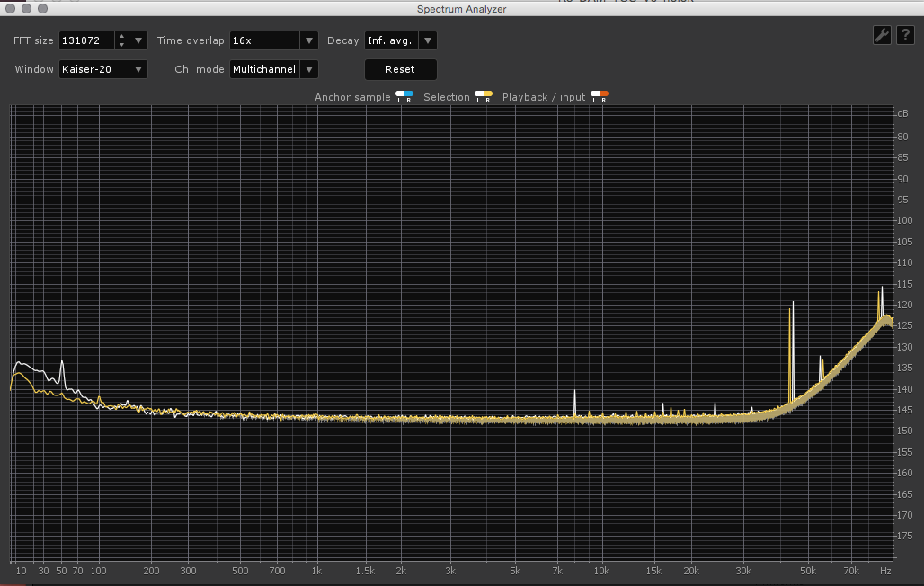924x586 pixels.
Task: Increase FFT size with the up stepper arrow
Action: (x=122, y=36)
